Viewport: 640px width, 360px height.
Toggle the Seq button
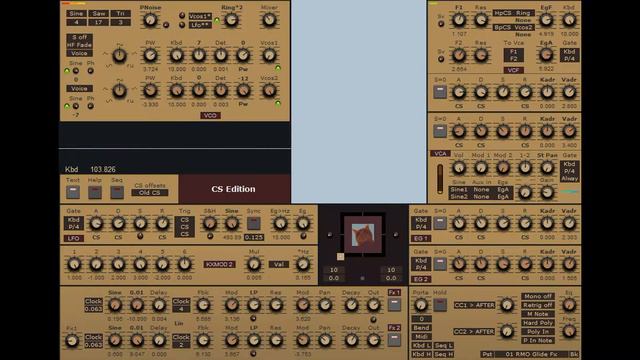click(x=117, y=192)
